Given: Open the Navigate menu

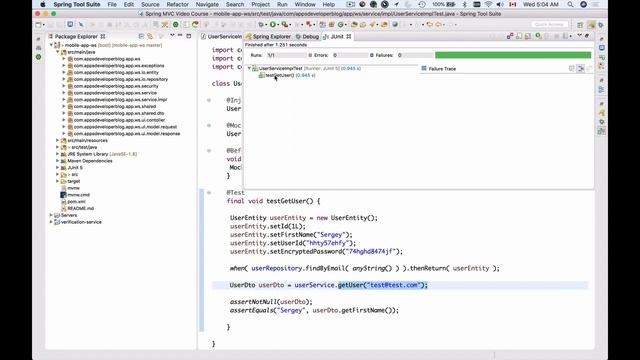Looking at the screenshot, I should click(x=207, y=4).
